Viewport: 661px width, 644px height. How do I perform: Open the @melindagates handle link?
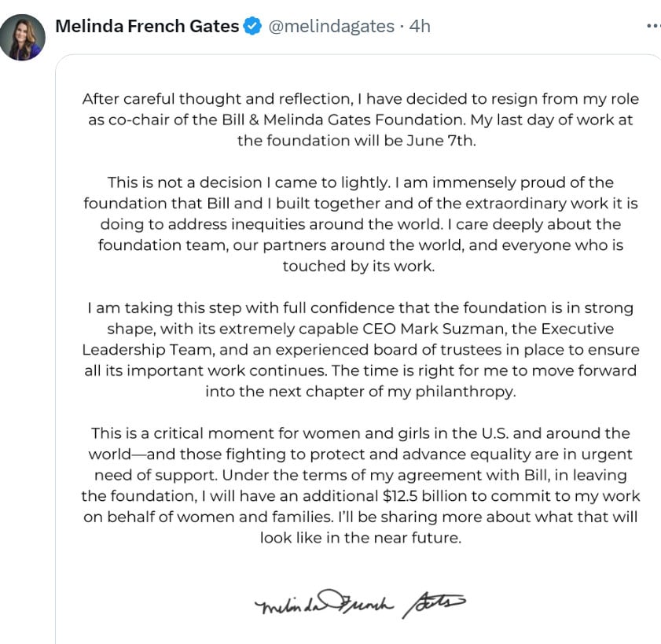click(331, 26)
